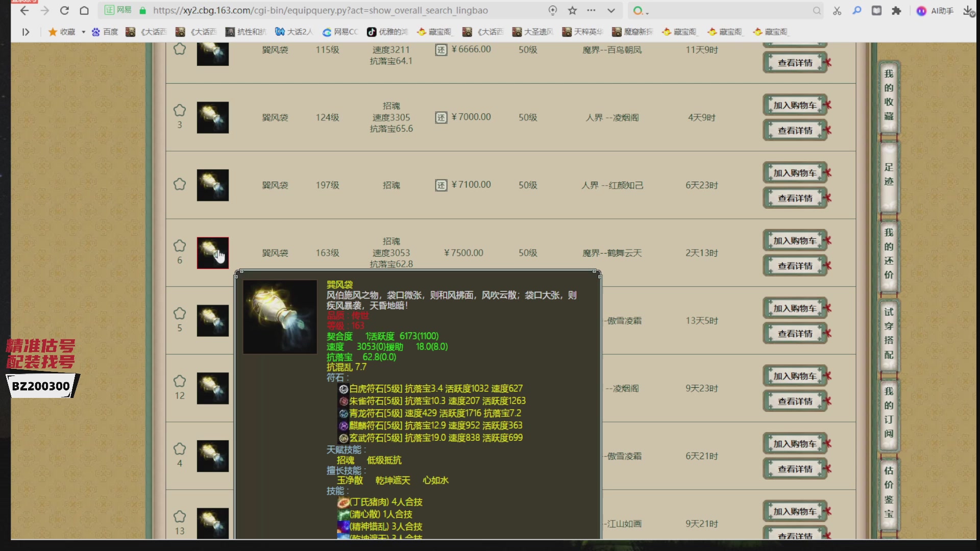Bookmark this page with the address bar star

coord(572,11)
